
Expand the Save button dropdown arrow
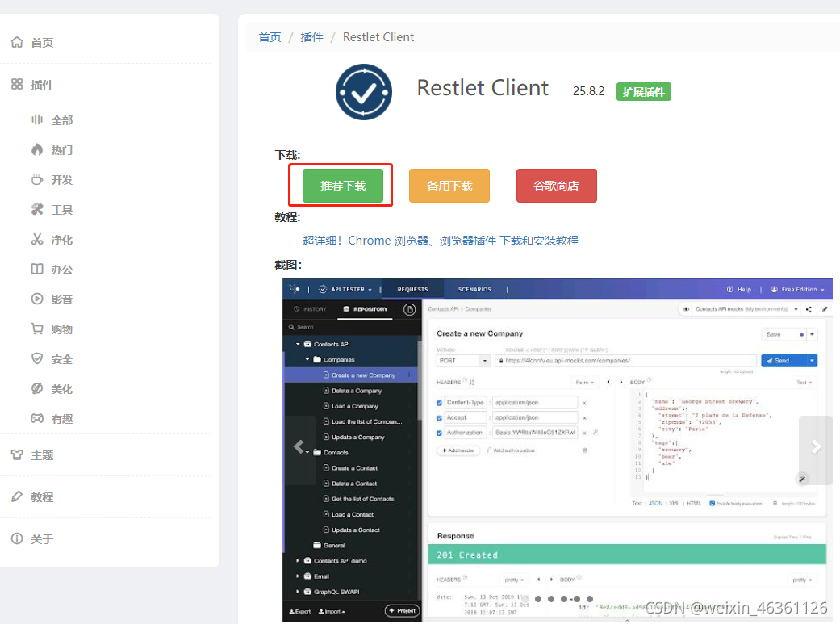(x=810, y=335)
